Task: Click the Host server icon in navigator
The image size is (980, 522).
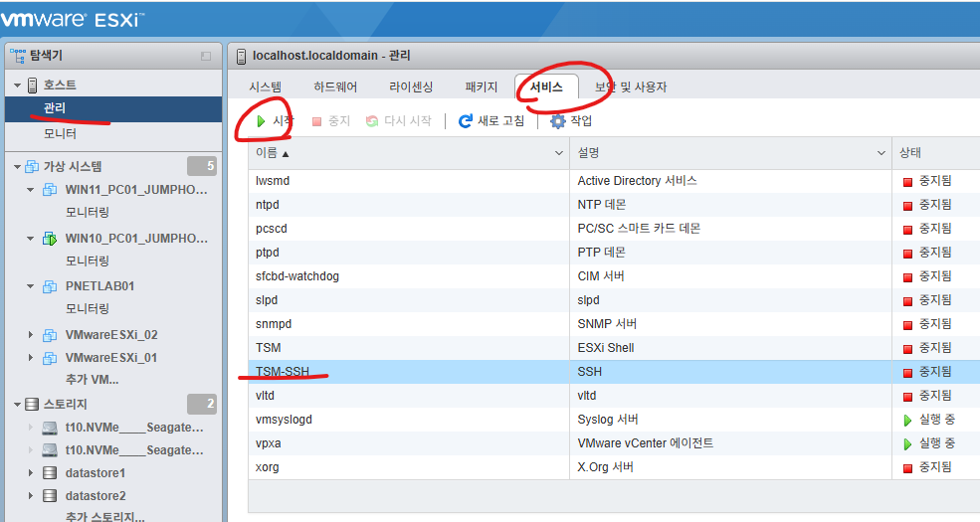Action: (x=33, y=85)
